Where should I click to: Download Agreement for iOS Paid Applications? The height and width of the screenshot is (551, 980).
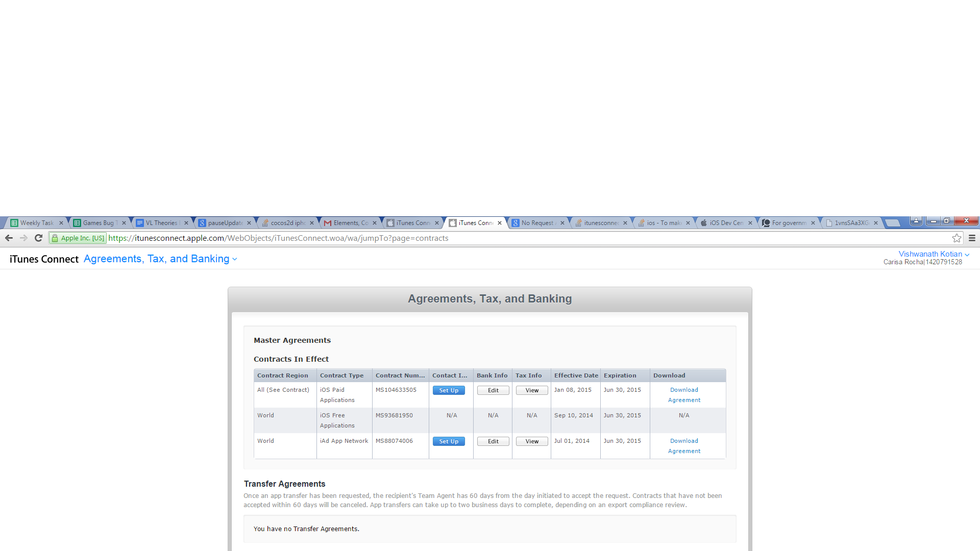(684, 395)
